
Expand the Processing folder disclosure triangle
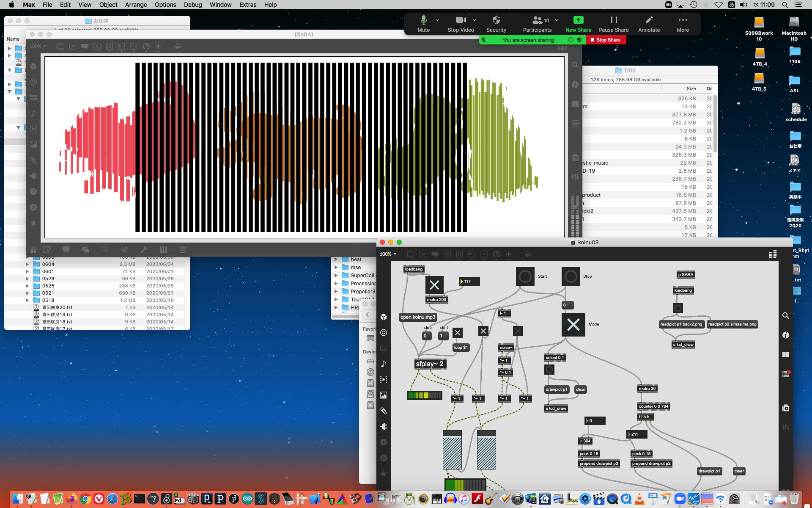point(336,284)
